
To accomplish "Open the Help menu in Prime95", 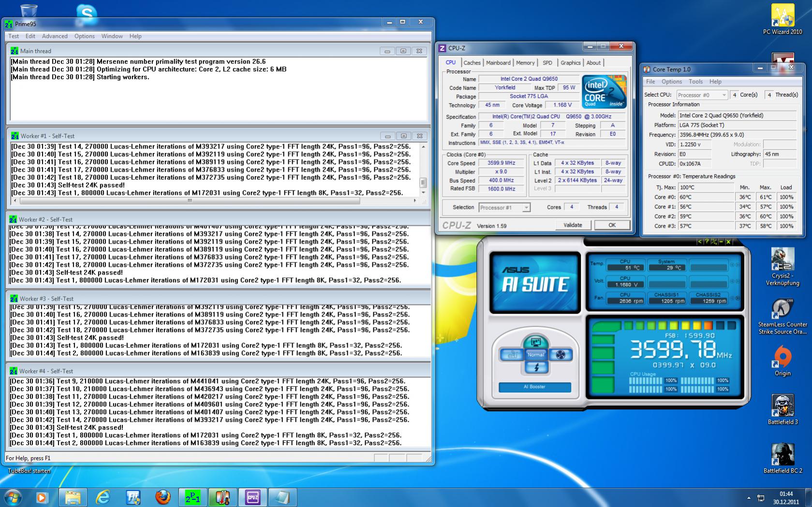I will pos(135,36).
